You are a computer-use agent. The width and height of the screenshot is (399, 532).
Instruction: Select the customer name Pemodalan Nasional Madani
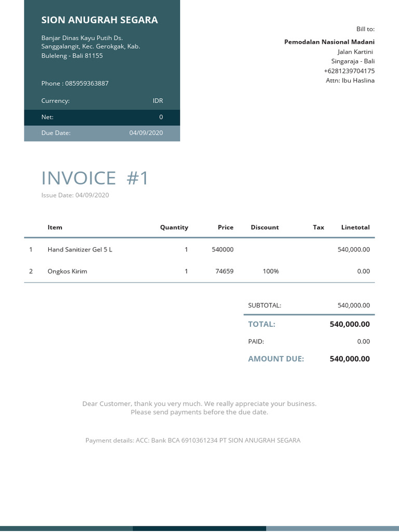click(x=329, y=42)
